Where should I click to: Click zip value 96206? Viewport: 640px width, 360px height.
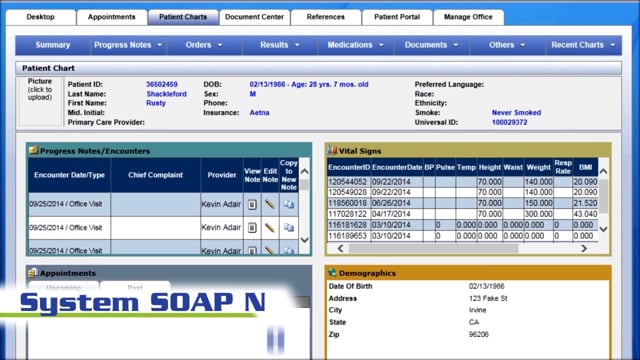[479, 334]
